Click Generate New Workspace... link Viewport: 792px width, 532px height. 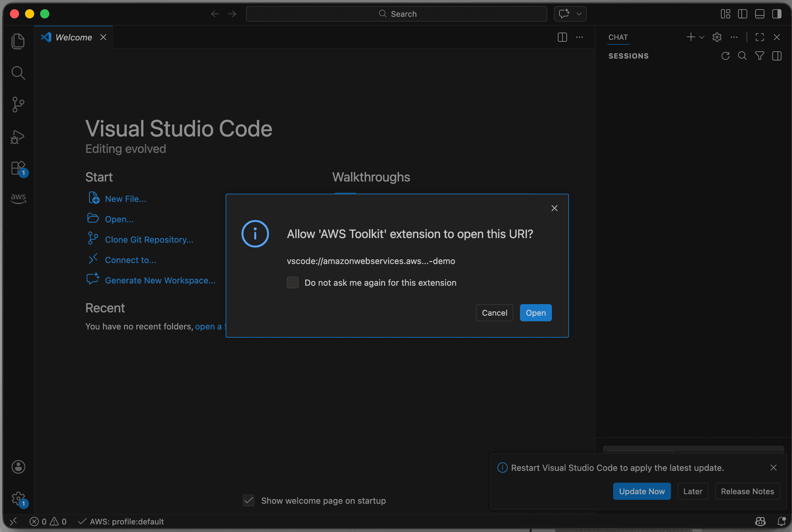tap(160, 280)
